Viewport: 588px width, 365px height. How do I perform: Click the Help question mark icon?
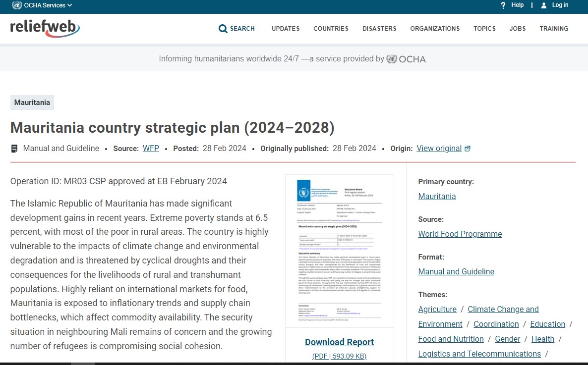[x=503, y=5]
